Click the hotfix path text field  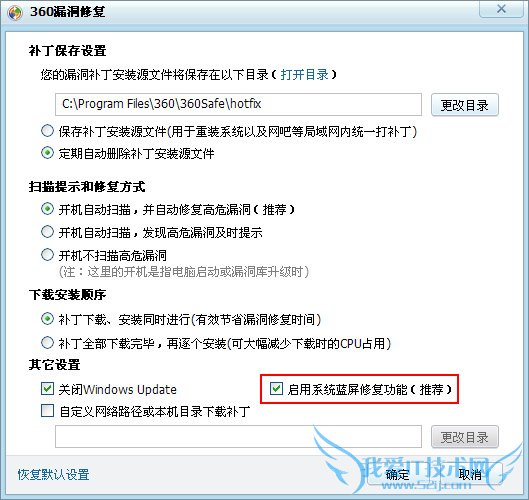click(238, 104)
